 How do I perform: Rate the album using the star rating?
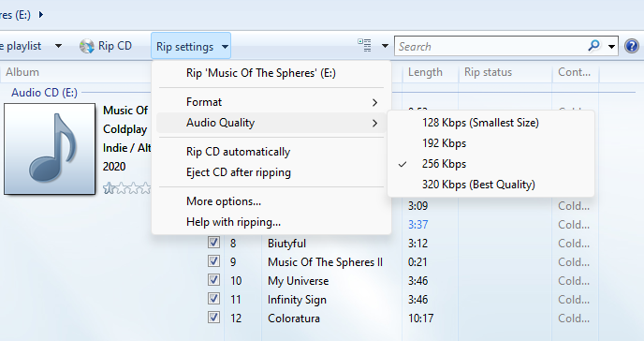[x=127, y=188]
